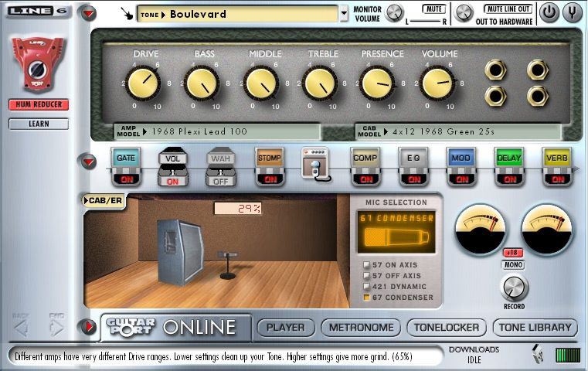588x371 pixels.
Task: Click the Monitor Volume knob
Action: pos(395,13)
